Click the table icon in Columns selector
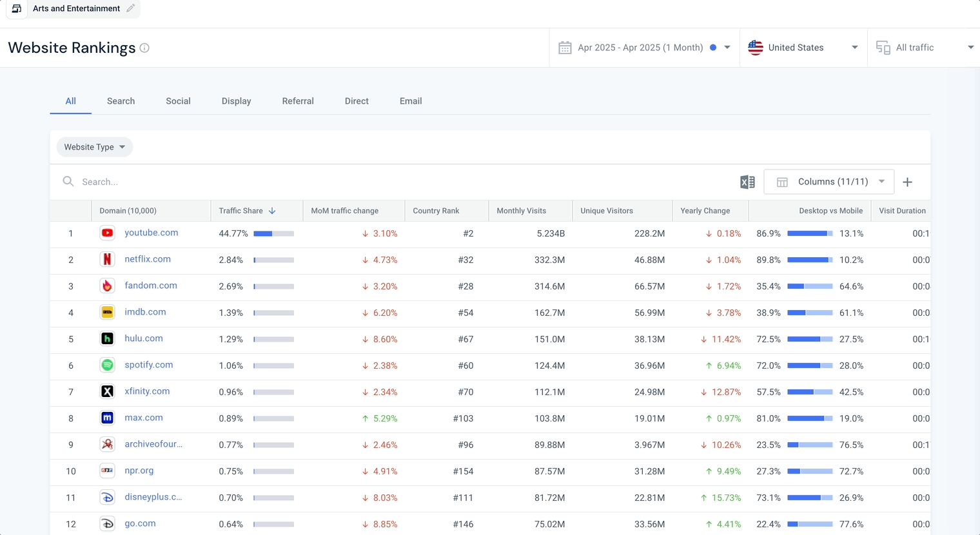This screenshot has width=980, height=535. click(782, 182)
